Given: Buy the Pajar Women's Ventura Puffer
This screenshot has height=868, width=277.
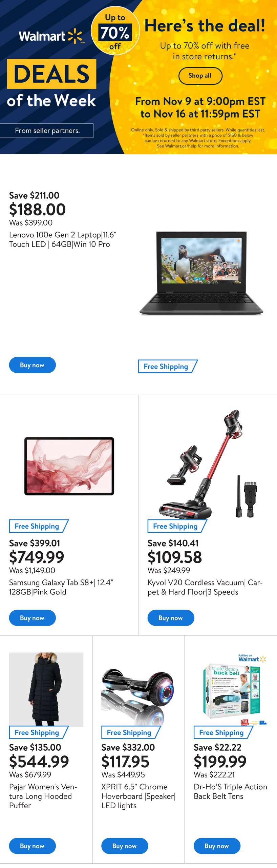Looking at the screenshot, I should click(32, 846).
